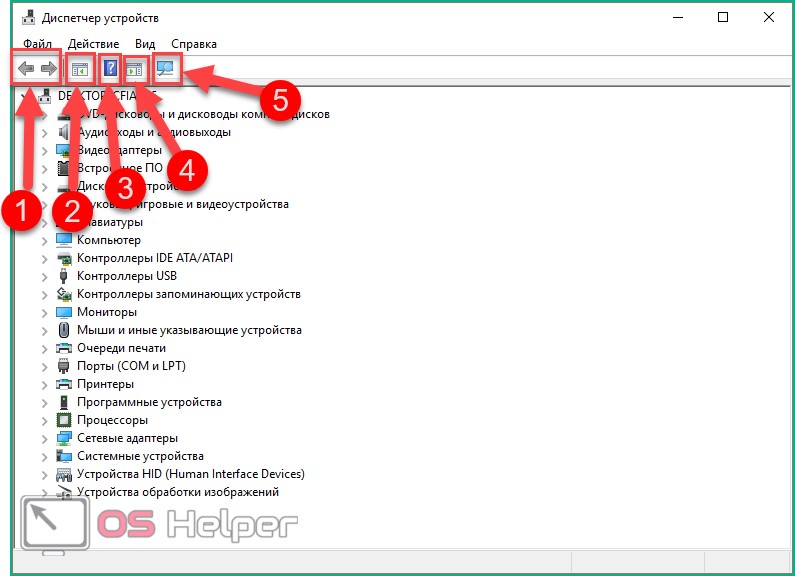The width and height of the screenshot is (795, 576).
Task: Open the Действие menu
Action: tap(93, 44)
